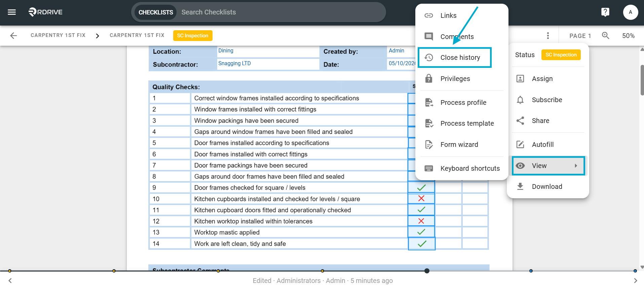Toggle check mark for row 14
Screen dimensions: 644x289
click(x=422, y=244)
